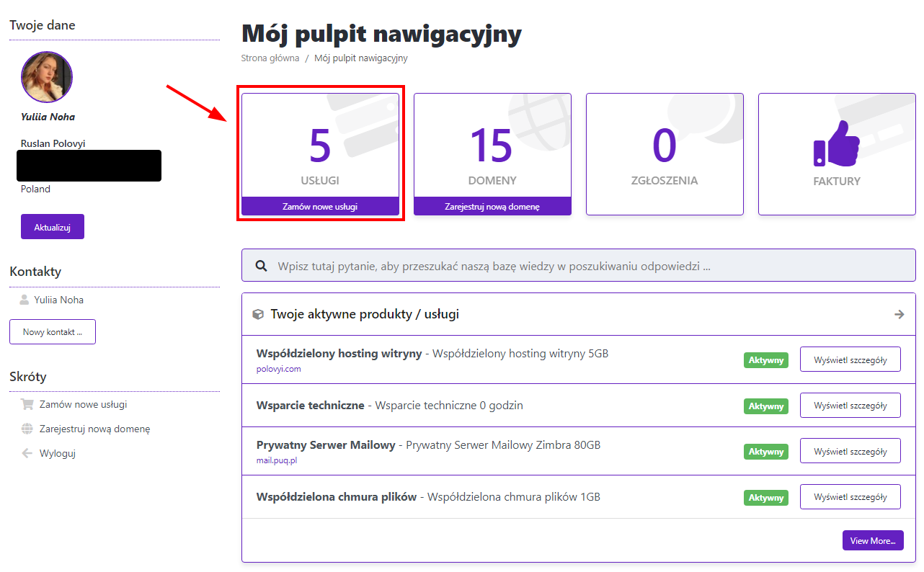
Task: Open the Yuliia Noha profile avatar
Action: (x=47, y=77)
